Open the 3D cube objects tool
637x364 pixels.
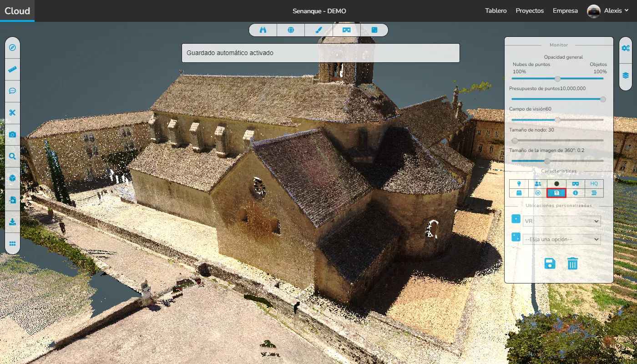pos(12,178)
